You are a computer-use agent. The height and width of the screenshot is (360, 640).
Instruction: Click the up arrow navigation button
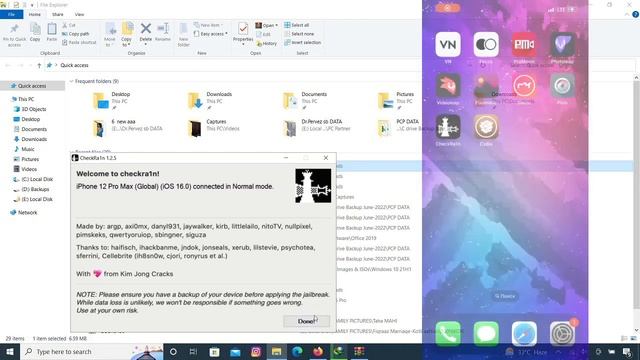(x=39, y=65)
